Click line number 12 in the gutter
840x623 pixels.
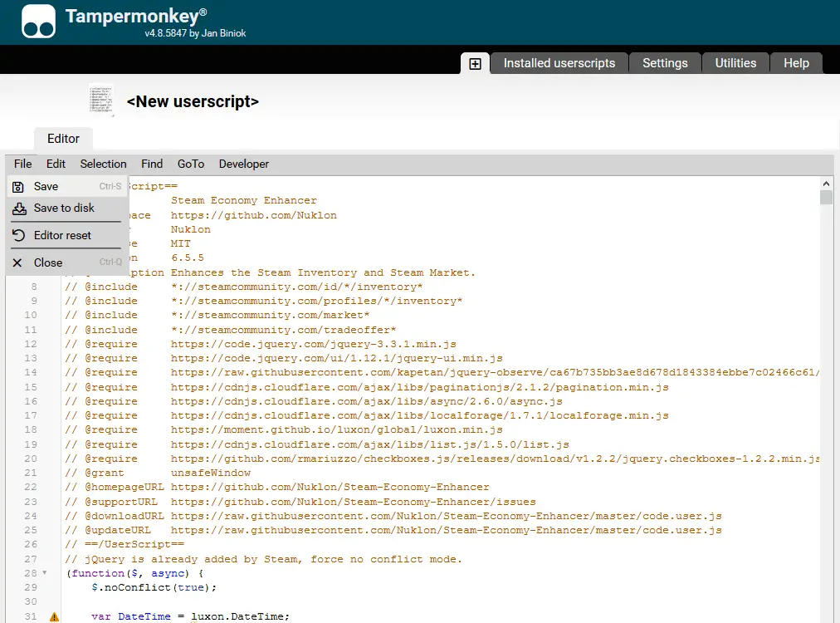click(31, 344)
